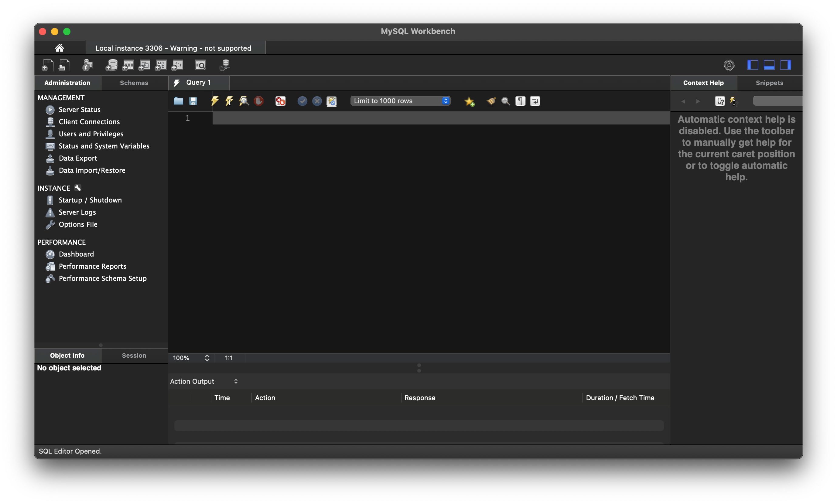This screenshot has width=837, height=504.
Task: Click the Beautify query broom icon
Action: 491,101
